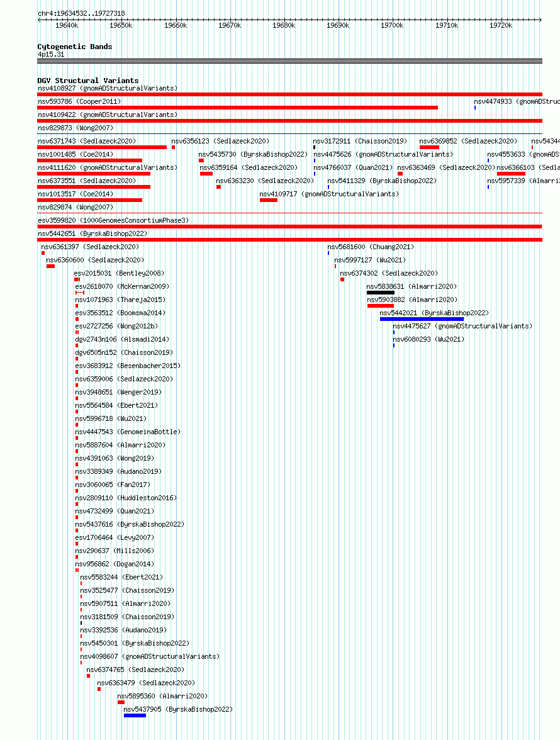Click esv3563512 (Boomsma2014) label
The image size is (560, 740).
click(x=120, y=313)
